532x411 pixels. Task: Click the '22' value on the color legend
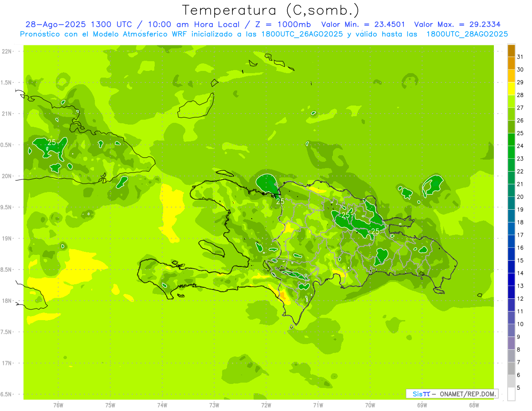click(x=520, y=172)
